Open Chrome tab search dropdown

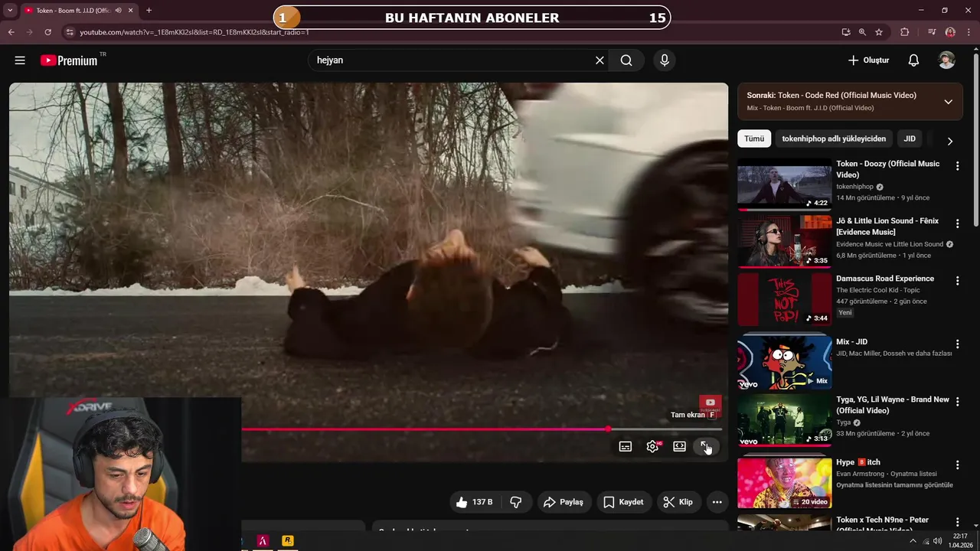tap(9, 11)
